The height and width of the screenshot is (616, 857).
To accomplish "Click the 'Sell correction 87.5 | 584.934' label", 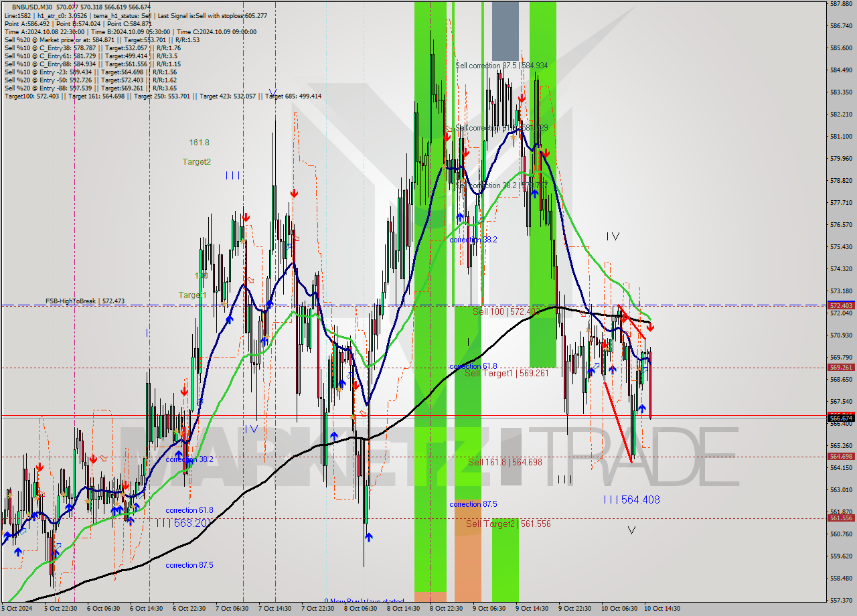I will pos(501,66).
